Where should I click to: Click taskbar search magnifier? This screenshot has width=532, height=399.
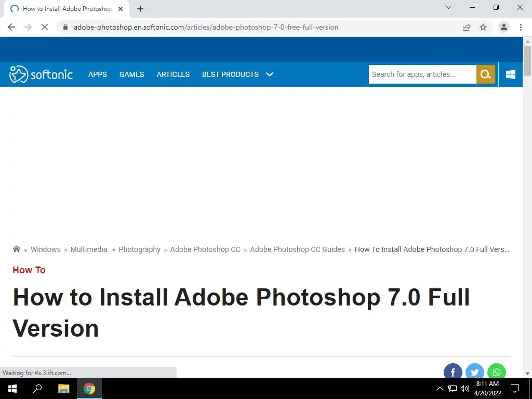37,389
